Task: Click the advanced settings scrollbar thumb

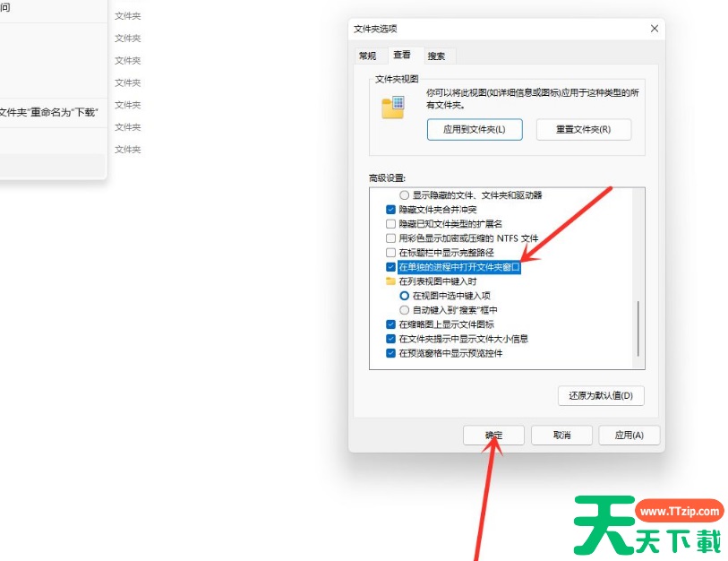Action: pyautogui.click(x=638, y=328)
